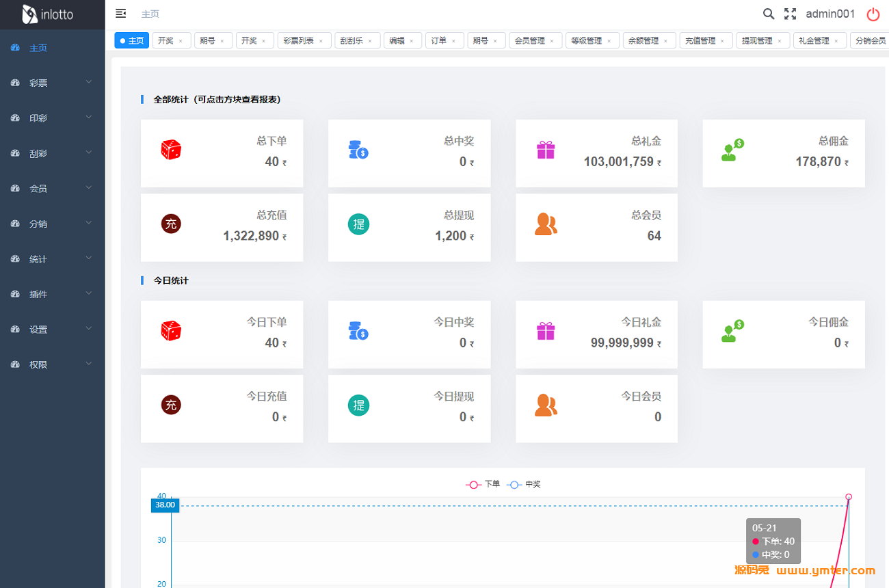Click the brown 充 icon in 总充值 card
The width and height of the screenshot is (889, 588).
[x=171, y=224]
